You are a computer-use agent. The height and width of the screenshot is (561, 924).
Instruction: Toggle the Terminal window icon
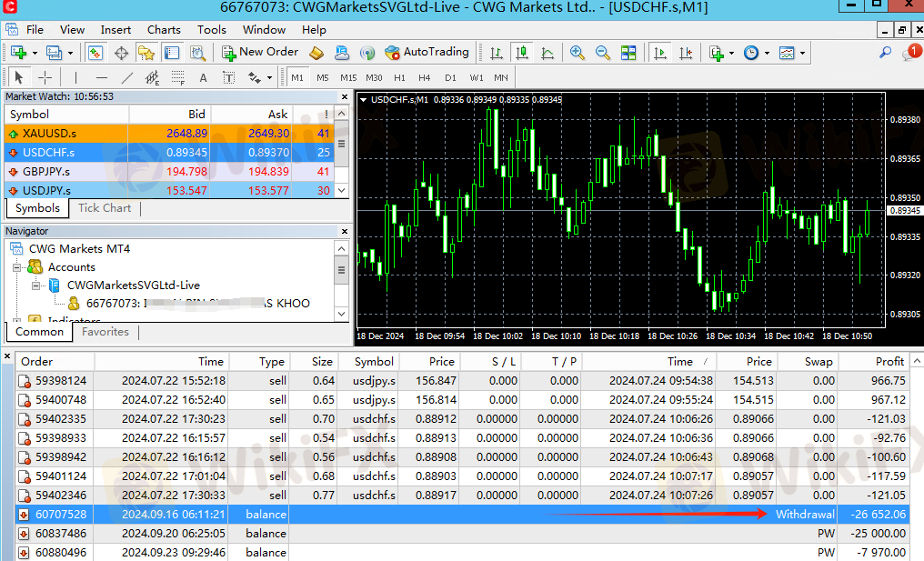(x=172, y=53)
